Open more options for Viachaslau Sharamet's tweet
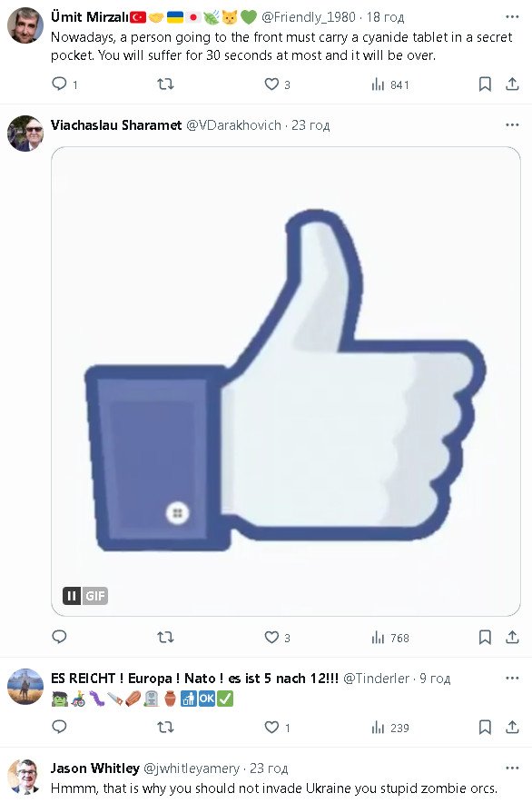532x803 pixels. (x=512, y=125)
